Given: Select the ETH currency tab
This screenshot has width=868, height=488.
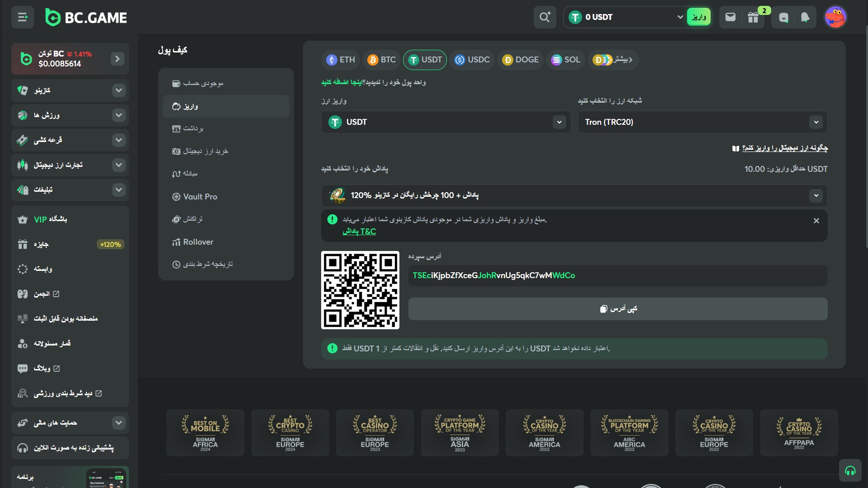Looking at the screenshot, I should click(x=341, y=60).
